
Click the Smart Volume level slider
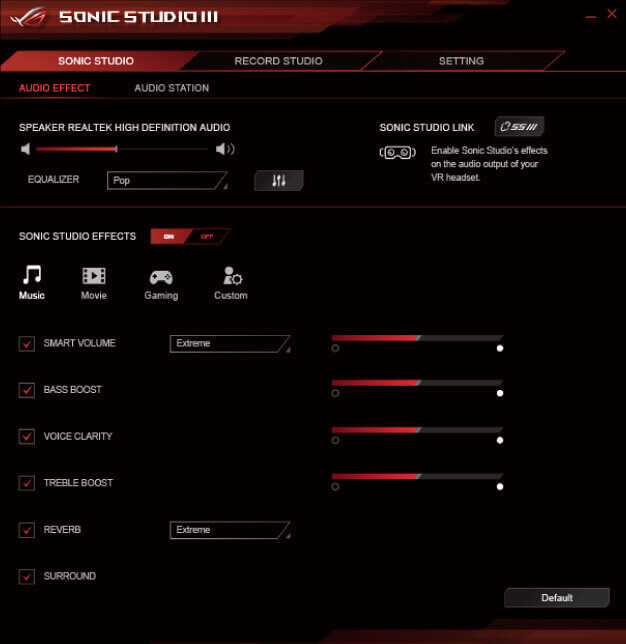tap(417, 338)
